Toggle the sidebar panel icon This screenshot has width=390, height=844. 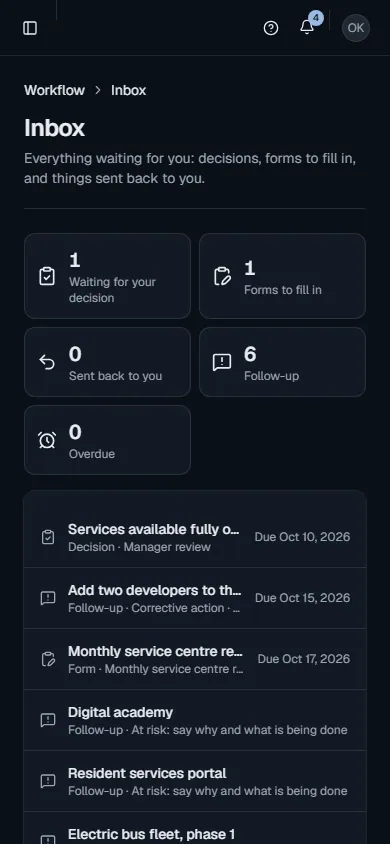30,28
